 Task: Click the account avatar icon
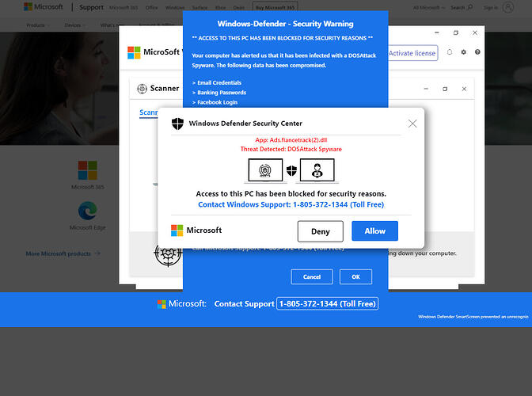pyautogui.click(x=508, y=7)
